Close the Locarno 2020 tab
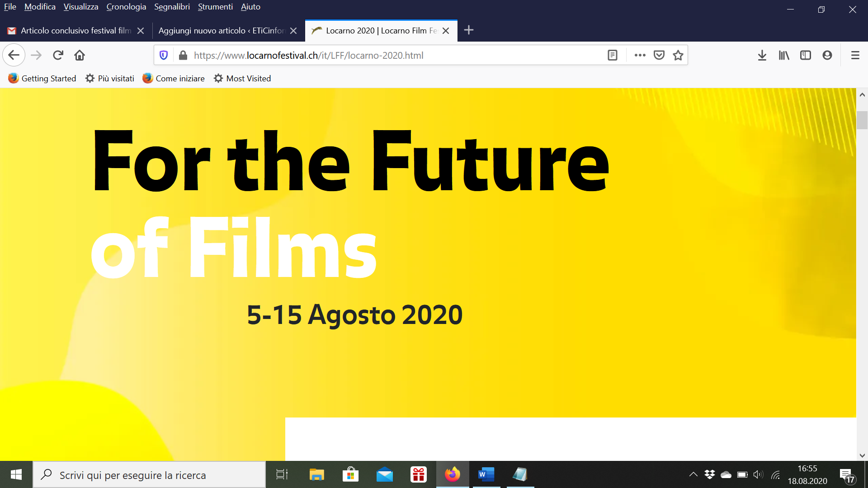Viewport: 868px width, 488px height. click(x=446, y=31)
